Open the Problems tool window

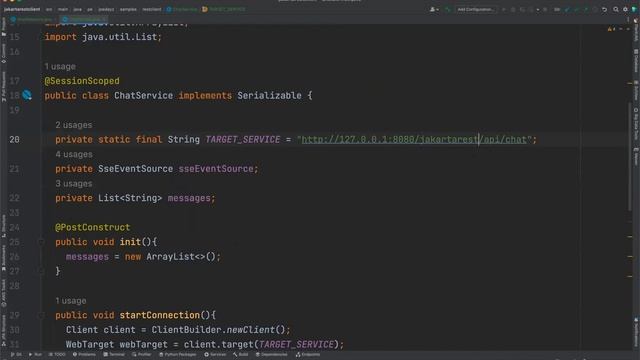pos(84,354)
